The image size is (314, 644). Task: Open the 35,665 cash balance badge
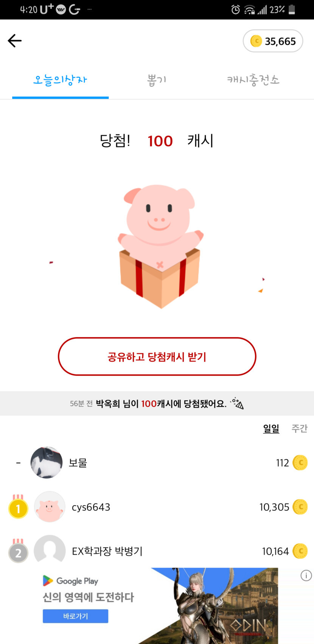point(273,41)
